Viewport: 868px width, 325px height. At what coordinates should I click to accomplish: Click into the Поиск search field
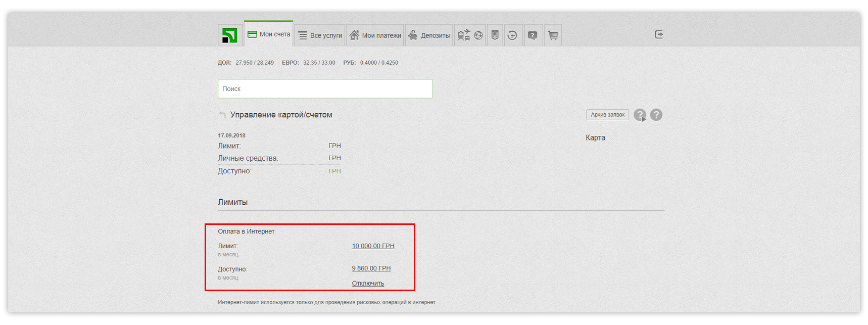[325, 89]
